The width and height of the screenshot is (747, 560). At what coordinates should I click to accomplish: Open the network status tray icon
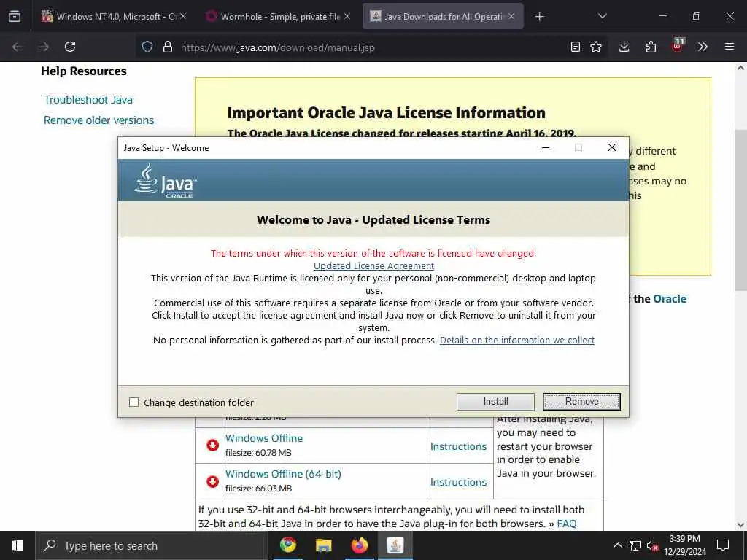click(635, 545)
